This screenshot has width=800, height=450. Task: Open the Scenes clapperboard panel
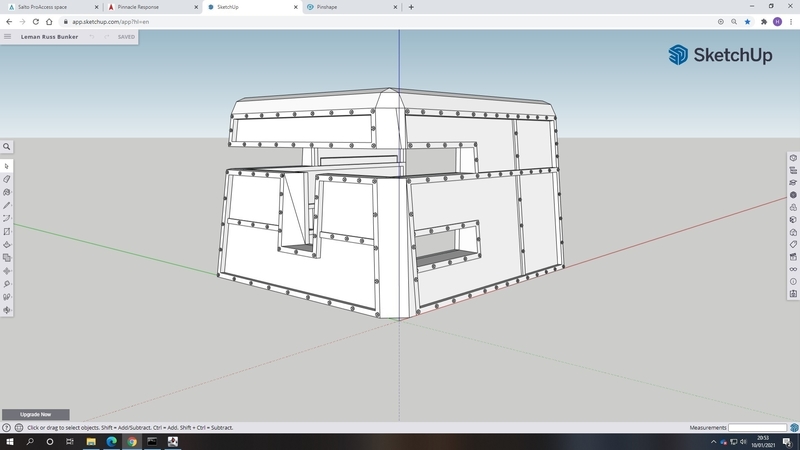pyautogui.click(x=793, y=257)
